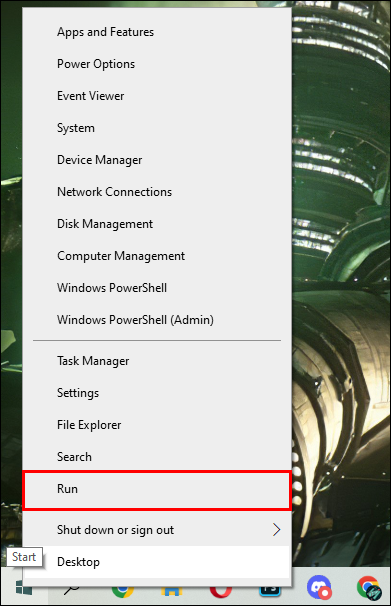Viewport: 391px width, 606px height.
Task: Open the Chrome icon with profile badge
Action: 369,587
